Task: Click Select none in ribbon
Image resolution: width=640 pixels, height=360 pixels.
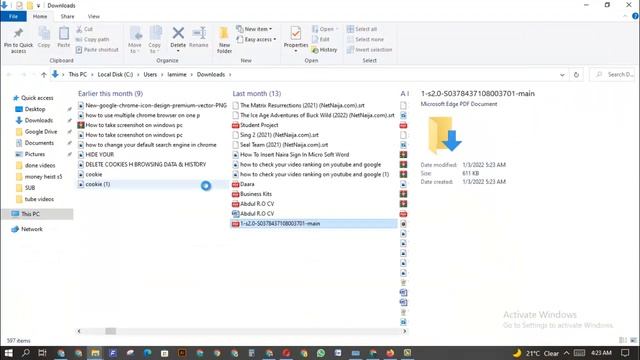Action: pos(365,40)
